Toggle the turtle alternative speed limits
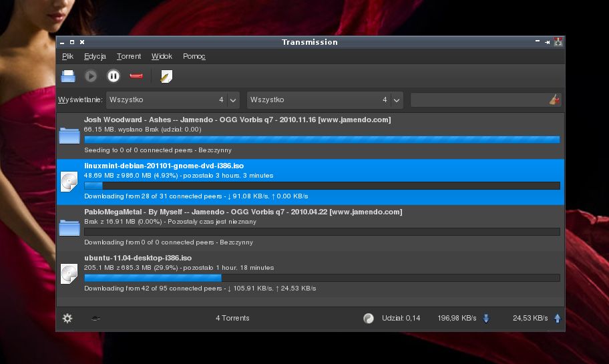Viewport: 609px width, 364px height. (95, 319)
